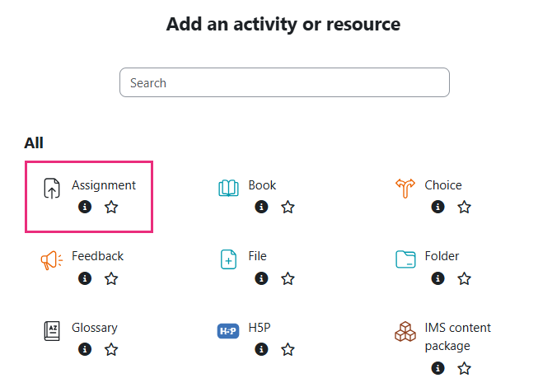Open info about the File resource
Image resolution: width=538 pixels, height=392 pixels.
click(261, 278)
